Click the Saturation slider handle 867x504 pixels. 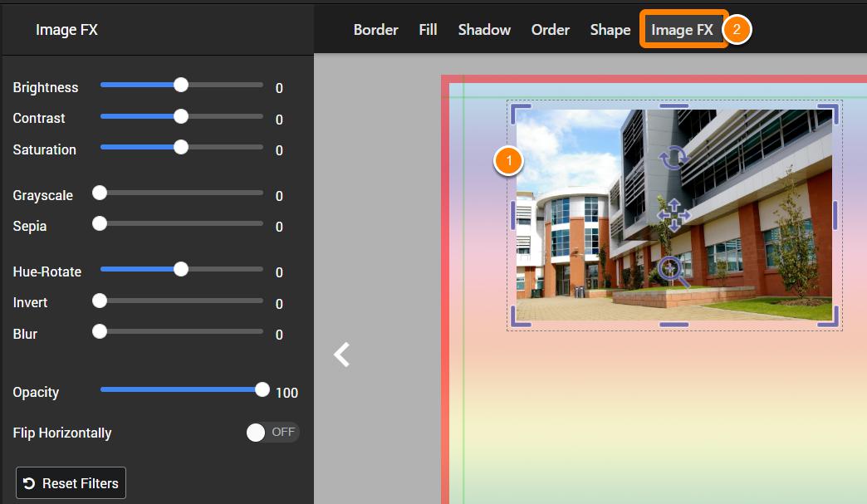181,148
